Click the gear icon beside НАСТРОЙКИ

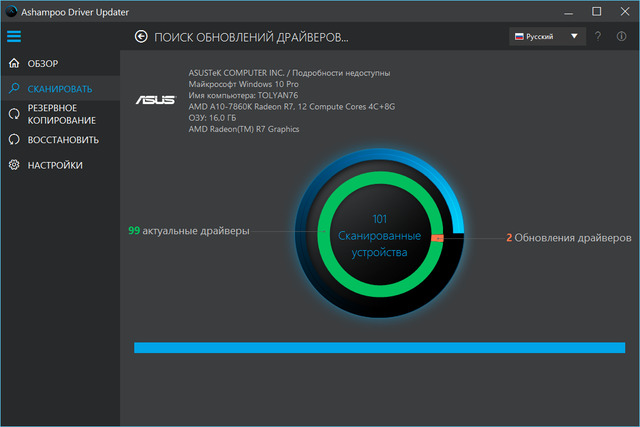coord(14,165)
